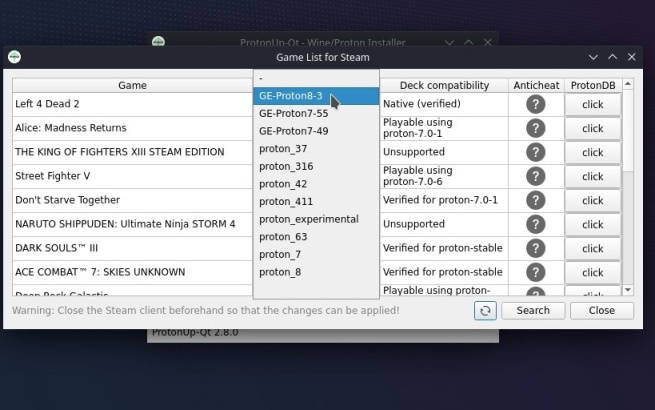Click Anticheat question mark for Street Fighter V
This screenshot has height=410, width=655.
(536, 176)
